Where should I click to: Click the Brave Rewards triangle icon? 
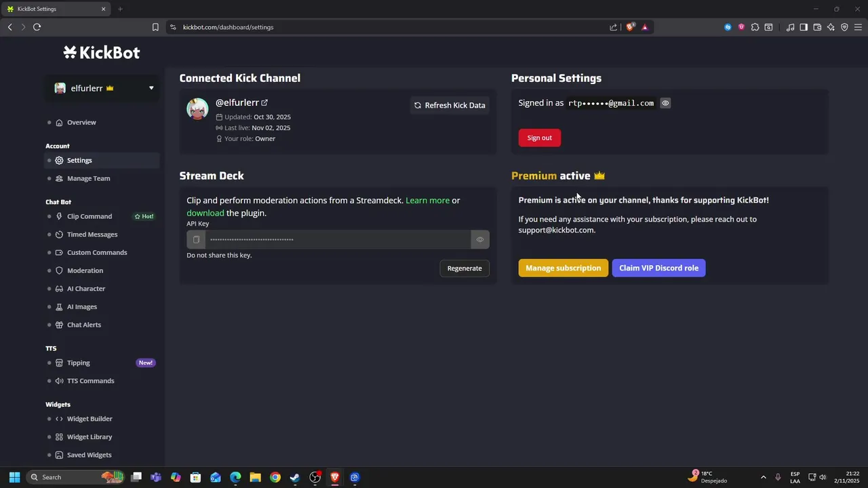pyautogui.click(x=644, y=27)
